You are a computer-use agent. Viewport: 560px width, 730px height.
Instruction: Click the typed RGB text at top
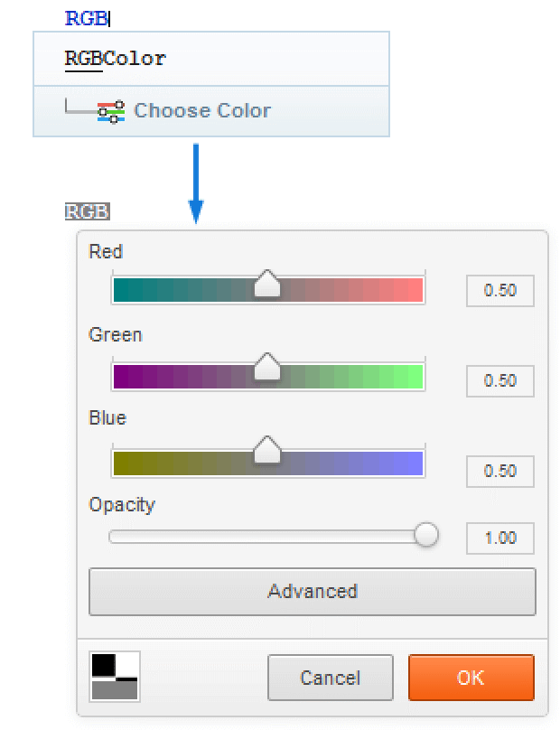click(87, 18)
